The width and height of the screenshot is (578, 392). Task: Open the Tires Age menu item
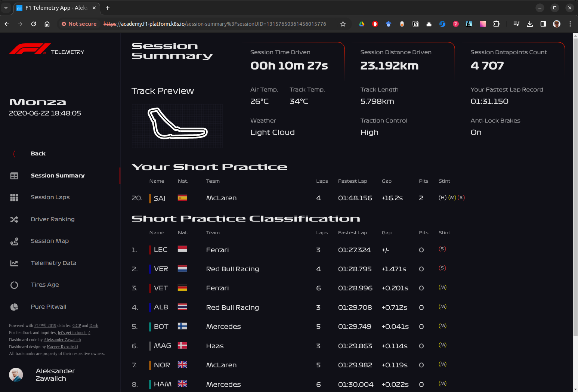45,285
